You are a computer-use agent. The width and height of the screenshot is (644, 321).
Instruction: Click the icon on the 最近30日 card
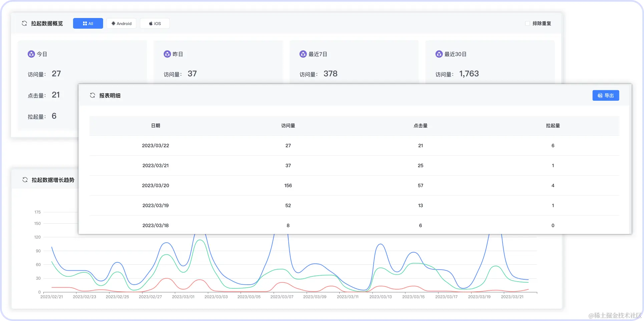(439, 54)
